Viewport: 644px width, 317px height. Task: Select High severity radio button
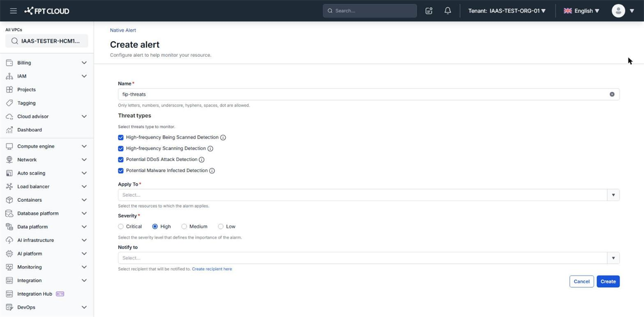155,226
